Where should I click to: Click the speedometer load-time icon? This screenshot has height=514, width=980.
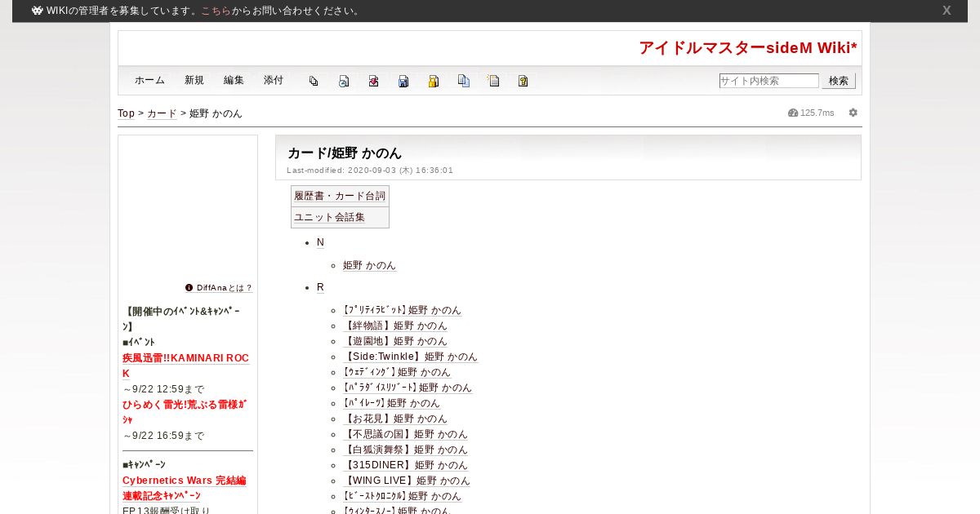(792, 113)
